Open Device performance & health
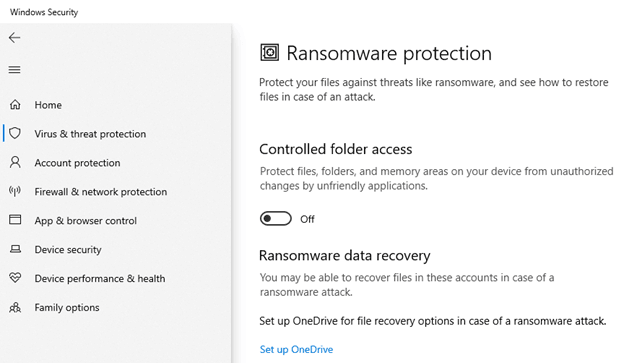This screenshot has height=363, width=624. [x=100, y=279]
